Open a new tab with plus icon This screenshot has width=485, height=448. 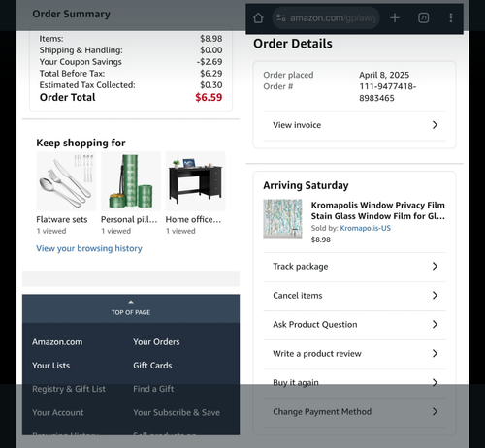395,17
